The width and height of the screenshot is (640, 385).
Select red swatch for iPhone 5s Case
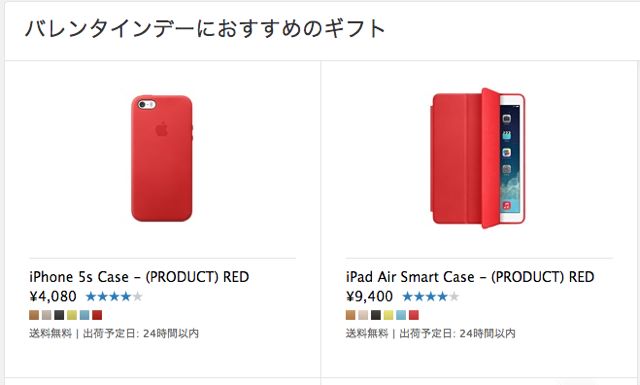(x=97, y=315)
